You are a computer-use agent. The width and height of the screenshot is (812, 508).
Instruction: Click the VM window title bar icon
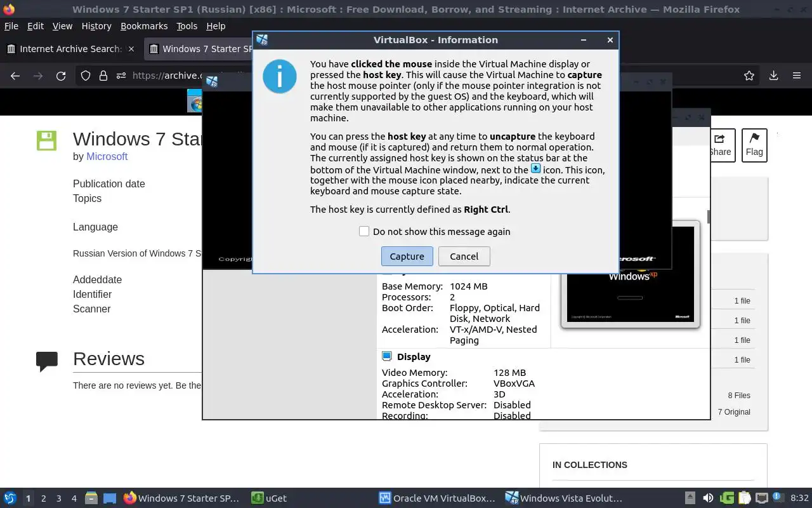pyautogui.click(x=212, y=82)
